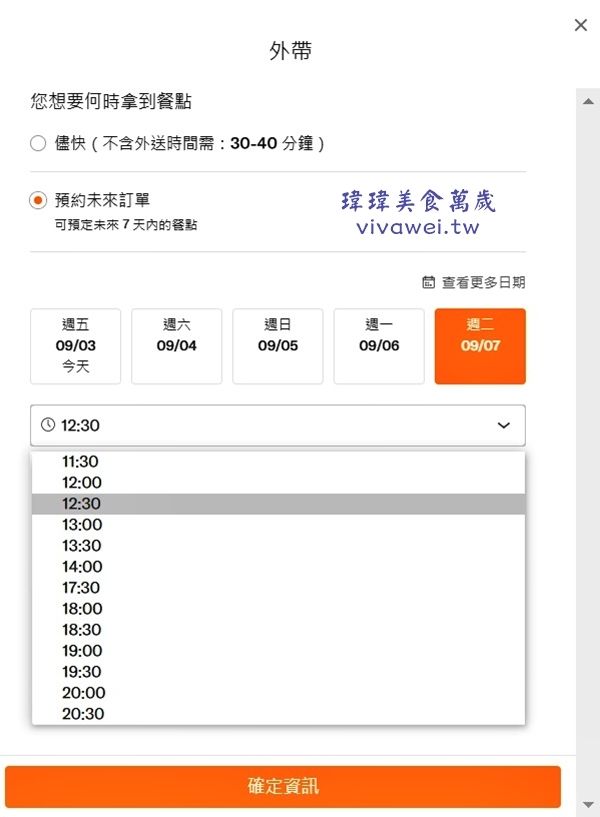The height and width of the screenshot is (817, 600).
Task: Select the 儘快 pickup radio option
Action: (39, 144)
